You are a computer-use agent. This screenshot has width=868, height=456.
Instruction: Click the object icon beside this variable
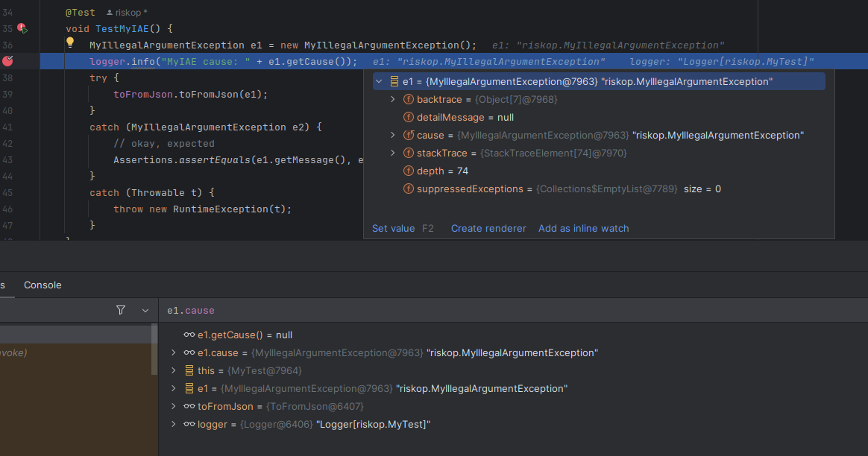tap(189, 370)
